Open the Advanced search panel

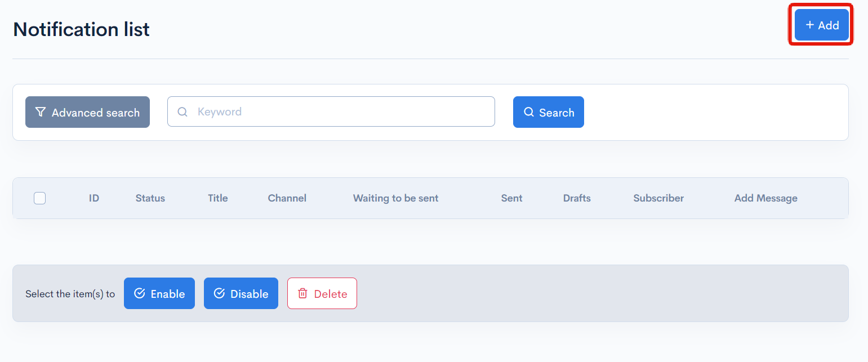coord(87,112)
